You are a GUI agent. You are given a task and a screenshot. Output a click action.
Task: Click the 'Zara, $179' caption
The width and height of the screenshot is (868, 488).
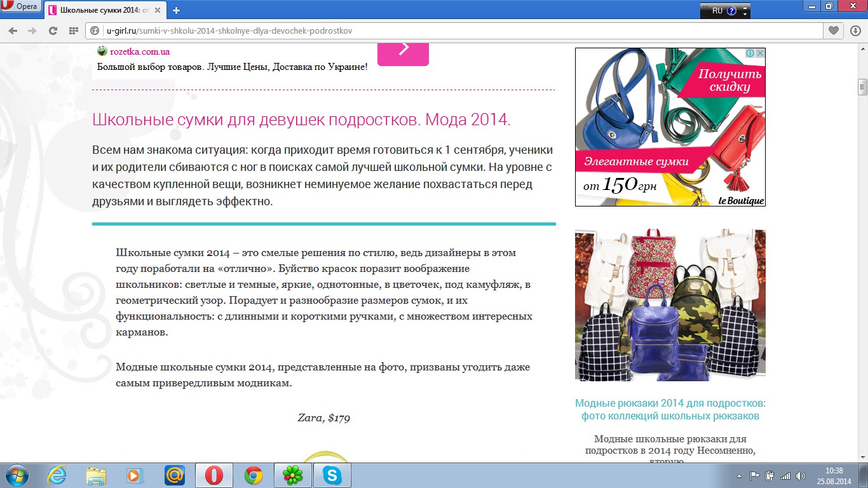coord(323,418)
